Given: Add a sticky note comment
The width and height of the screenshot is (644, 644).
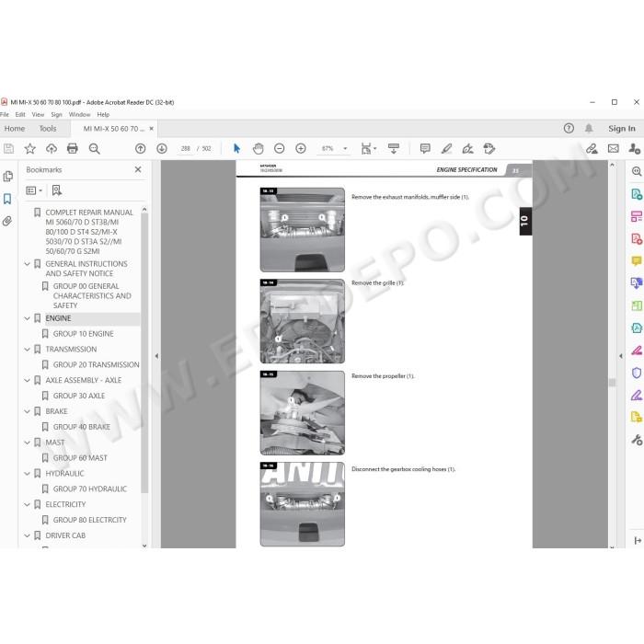Looking at the screenshot, I should point(425,149).
